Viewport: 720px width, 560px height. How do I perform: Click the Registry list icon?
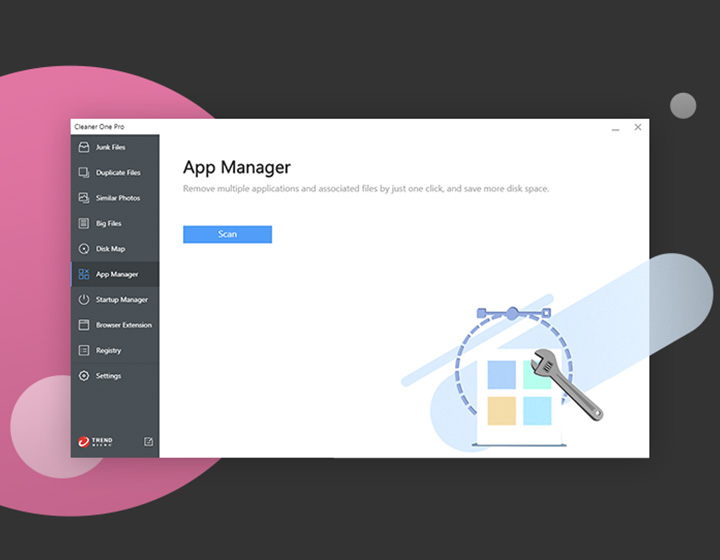tap(85, 351)
